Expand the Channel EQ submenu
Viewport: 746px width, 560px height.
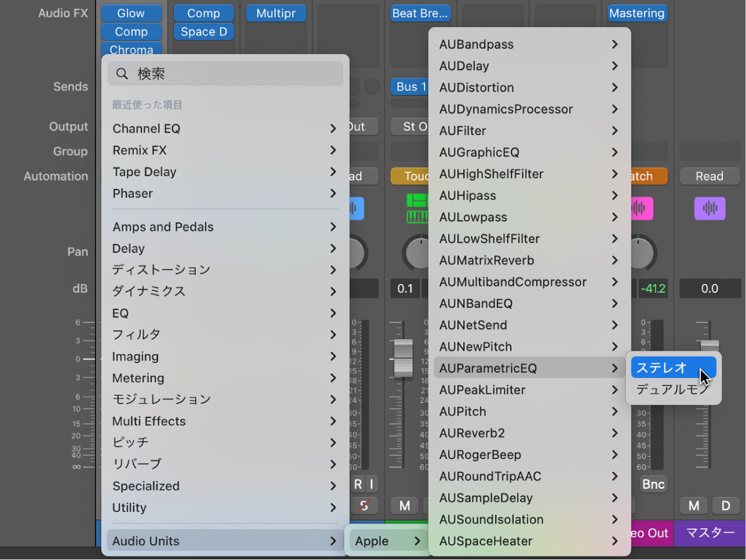tap(225, 128)
